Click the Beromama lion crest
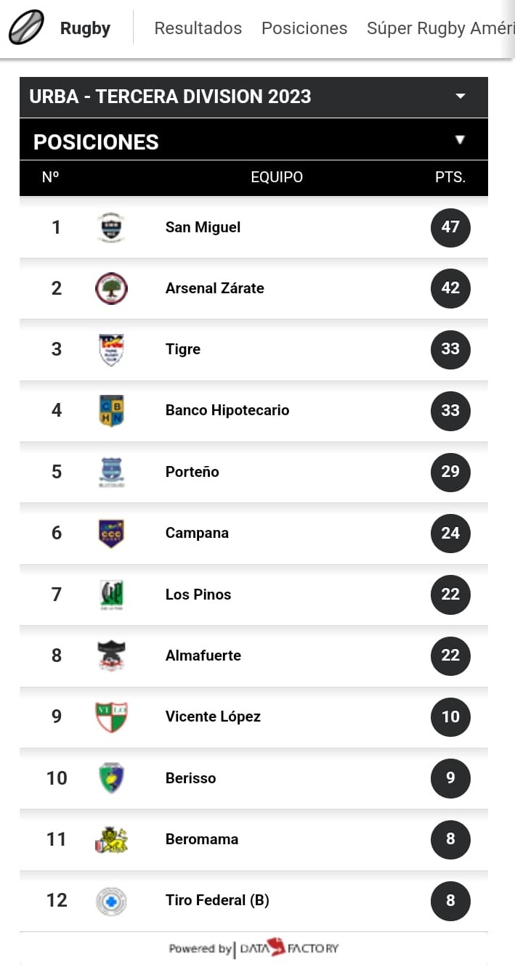 click(111, 839)
